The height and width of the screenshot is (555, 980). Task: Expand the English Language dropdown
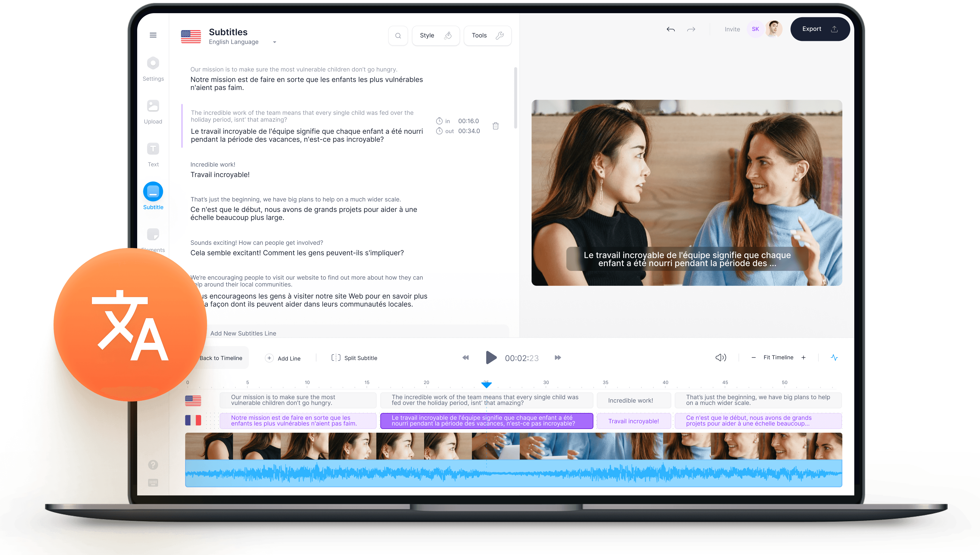click(x=274, y=42)
